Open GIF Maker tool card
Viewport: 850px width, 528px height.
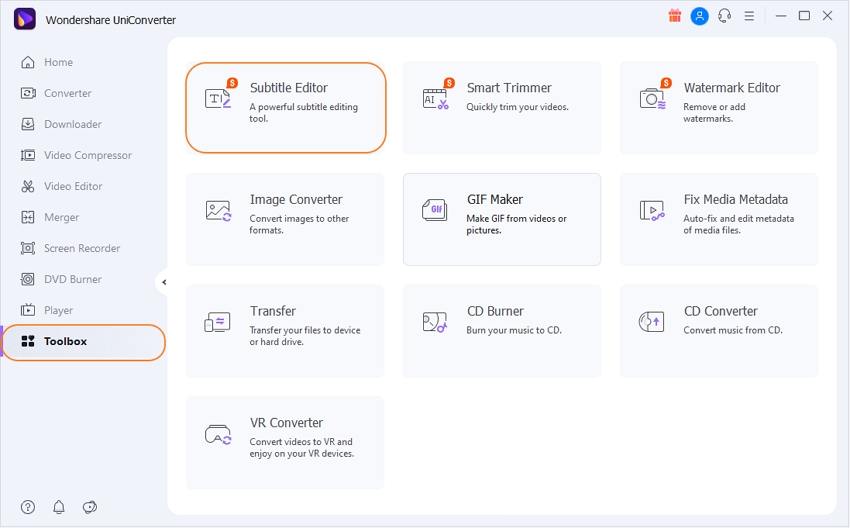(502, 219)
